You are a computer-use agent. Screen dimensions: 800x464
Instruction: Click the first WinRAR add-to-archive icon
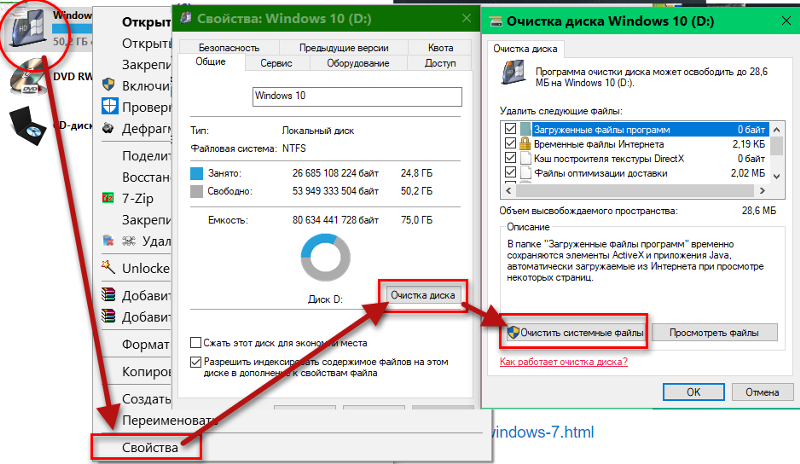(108, 294)
